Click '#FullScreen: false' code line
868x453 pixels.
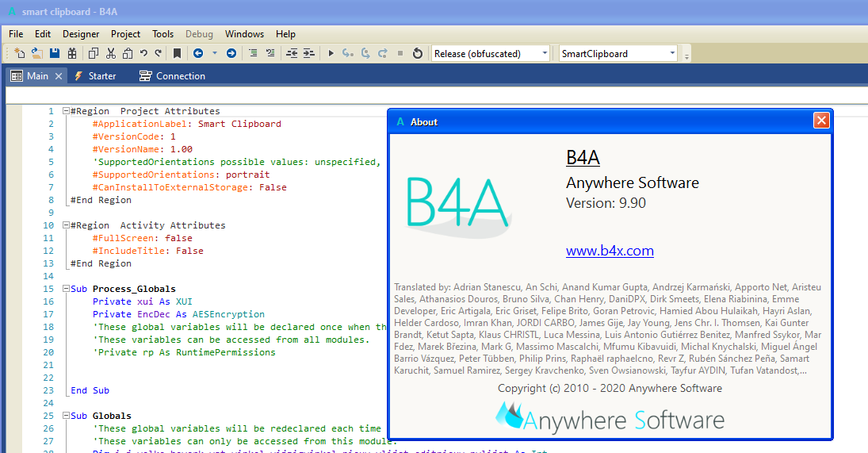tap(142, 238)
